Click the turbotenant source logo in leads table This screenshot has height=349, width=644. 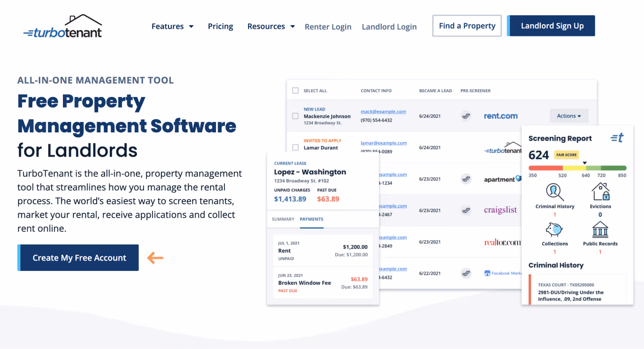[502, 147]
